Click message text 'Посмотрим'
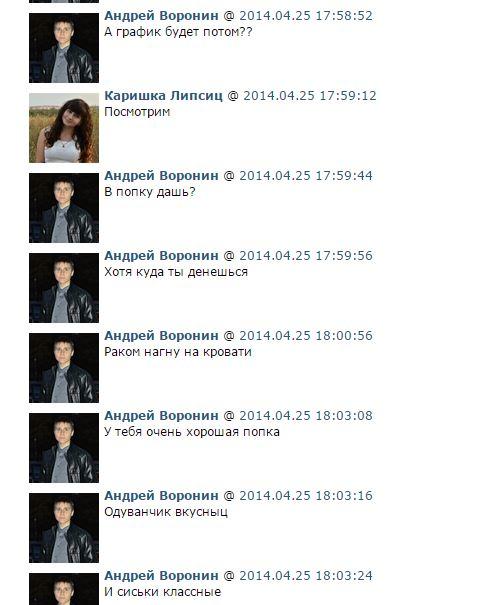 tap(137, 112)
